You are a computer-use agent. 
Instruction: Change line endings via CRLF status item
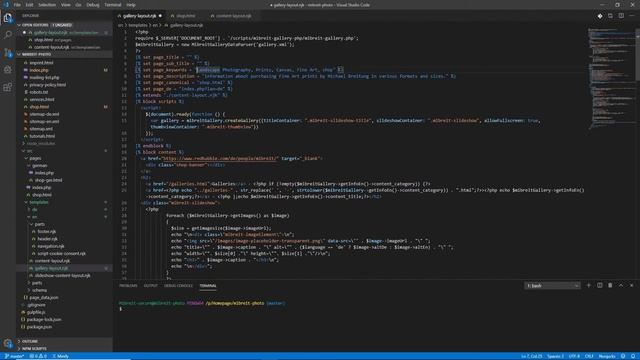[x=589, y=356]
